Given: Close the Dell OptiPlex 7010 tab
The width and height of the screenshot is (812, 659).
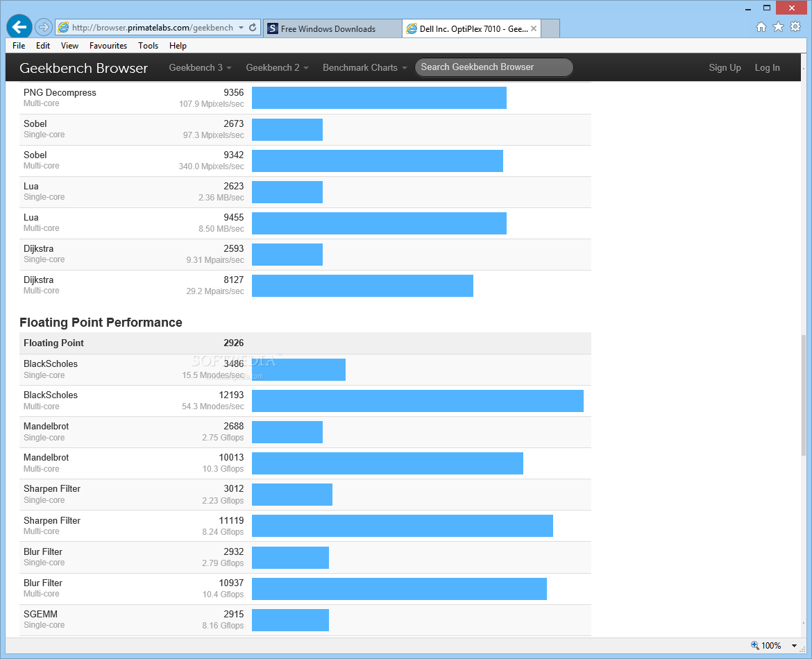Looking at the screenshot, I should (534, 28).
